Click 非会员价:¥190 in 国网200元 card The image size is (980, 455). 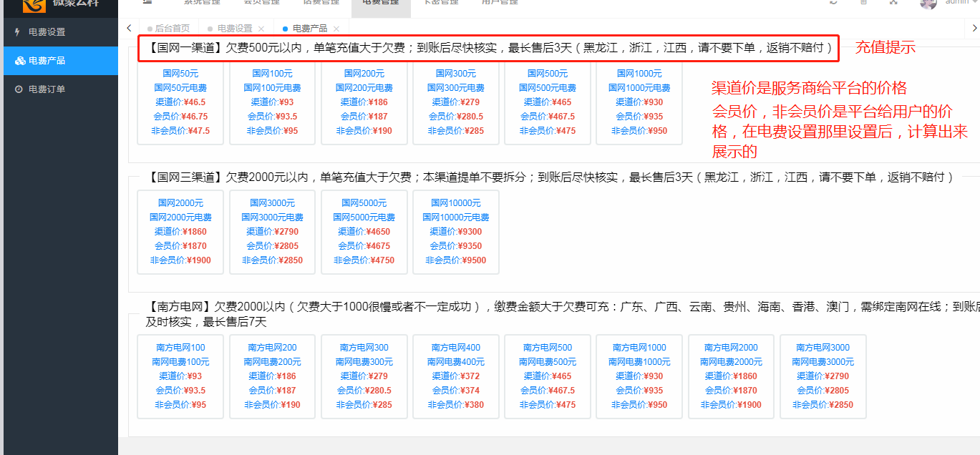click(x=364, y=131)
